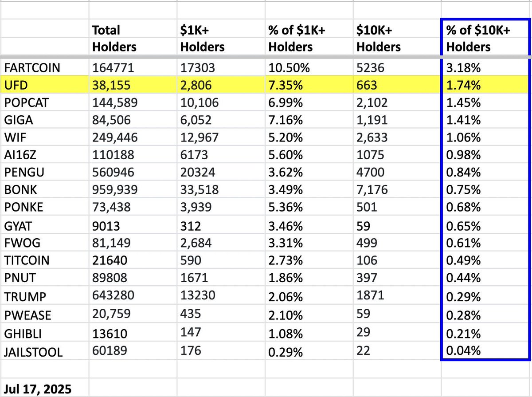
Task: Select AI16Z percentage 5.60%
Action: 286,155
